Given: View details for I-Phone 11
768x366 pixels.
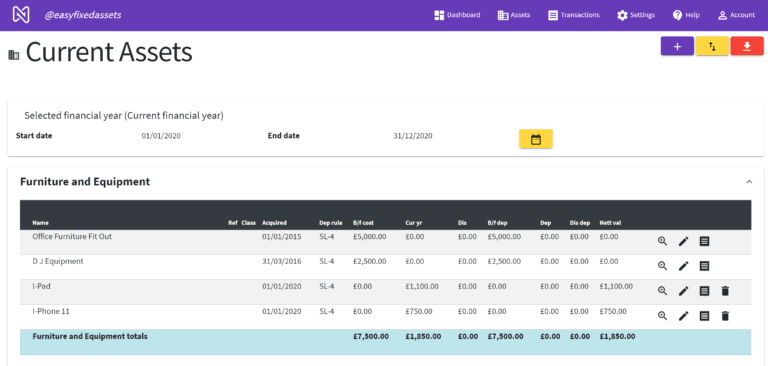Looking at the screenshot, I should pos(662,316).
